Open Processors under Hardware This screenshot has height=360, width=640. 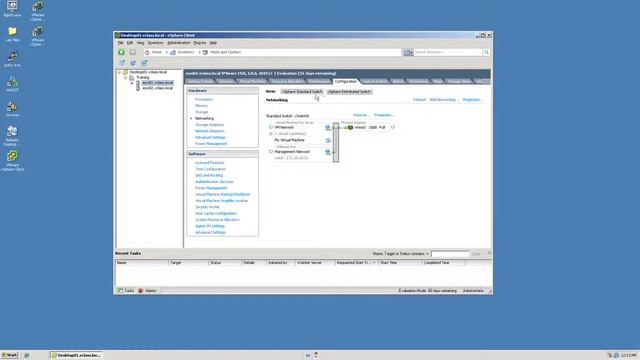coord(204,99)
